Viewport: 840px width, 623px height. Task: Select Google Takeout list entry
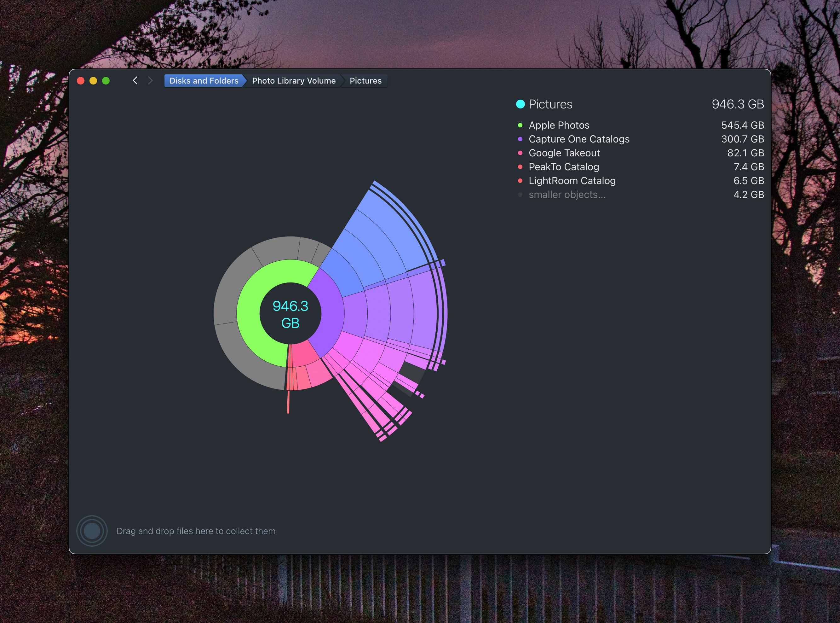click(564, 153)
